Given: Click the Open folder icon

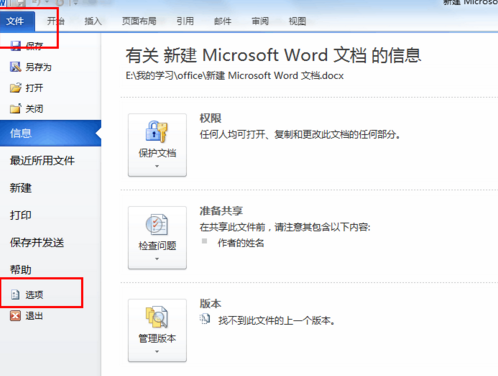Looking at the screenshot, I should tap(15, 88).
